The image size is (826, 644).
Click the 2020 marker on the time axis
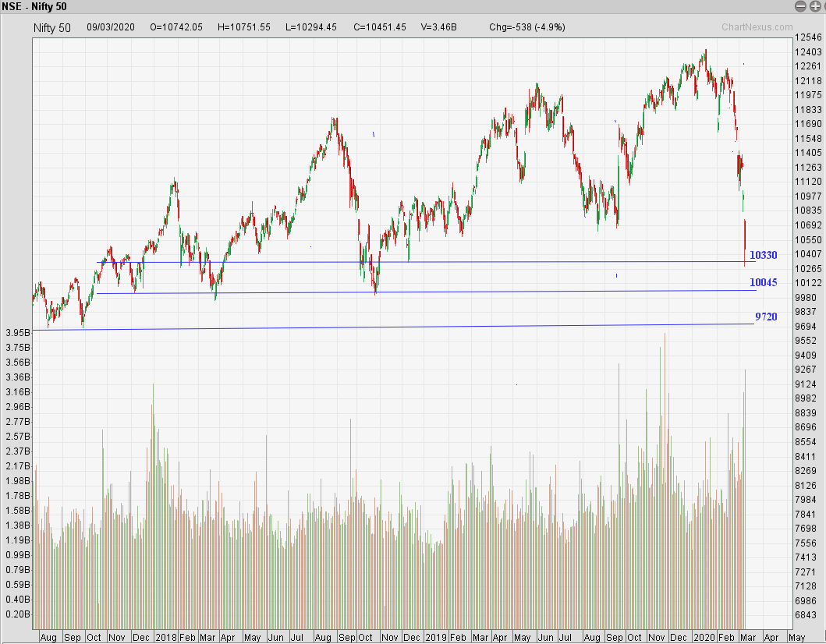704,637
